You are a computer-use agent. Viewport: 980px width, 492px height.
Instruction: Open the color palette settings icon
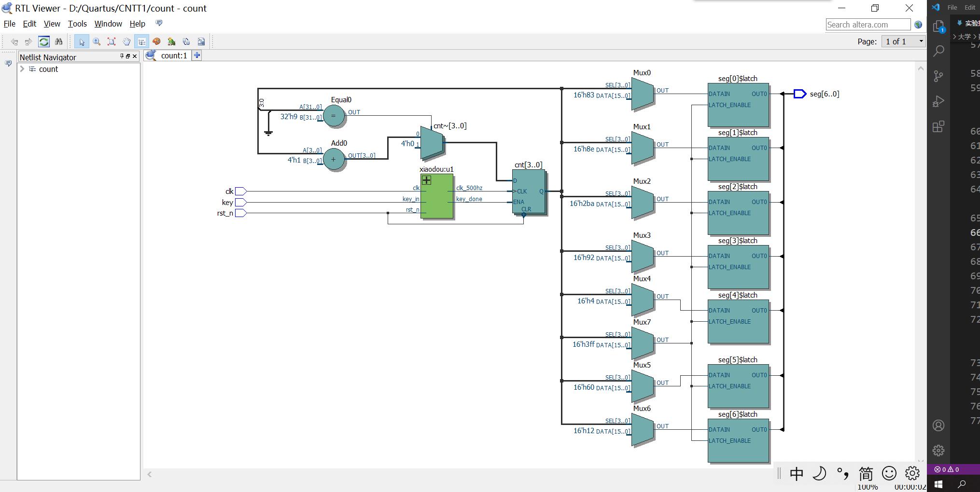(156, 41)
